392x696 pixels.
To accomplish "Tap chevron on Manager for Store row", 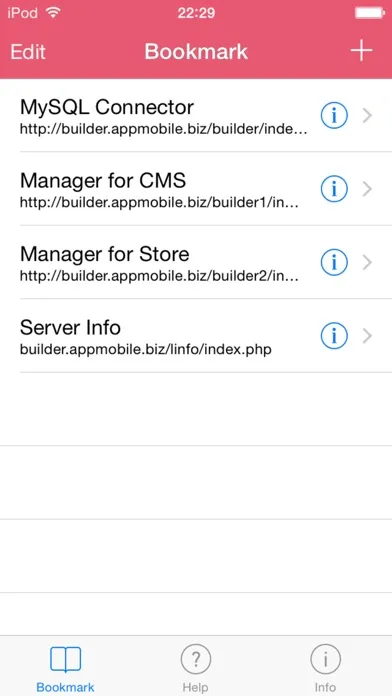I will pyautogui.click(x=367, y=263).
